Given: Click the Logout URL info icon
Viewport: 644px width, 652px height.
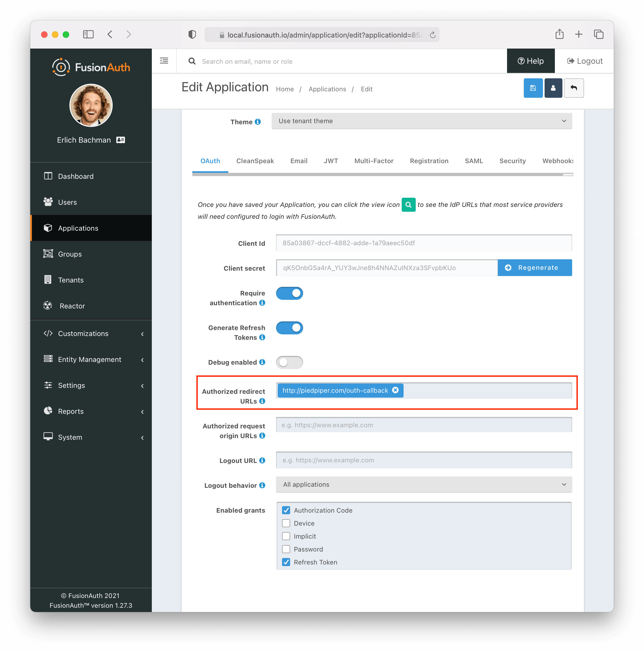Looking at the screenshot, I should pyautogui.click(x=262, y=460).
